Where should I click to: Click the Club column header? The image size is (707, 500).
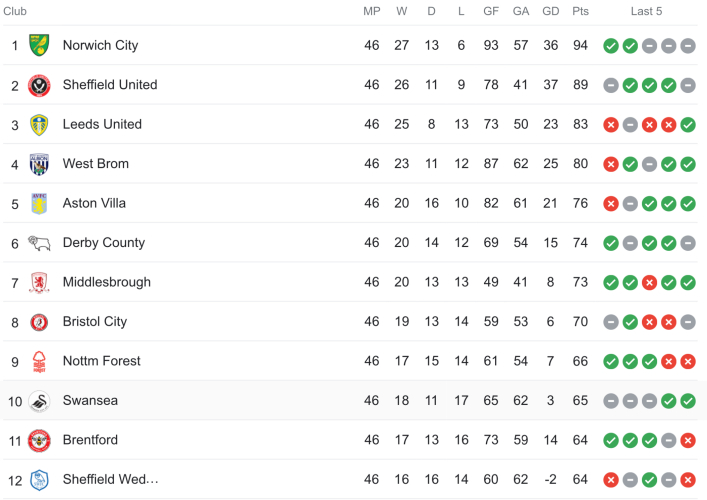(15, 12)
